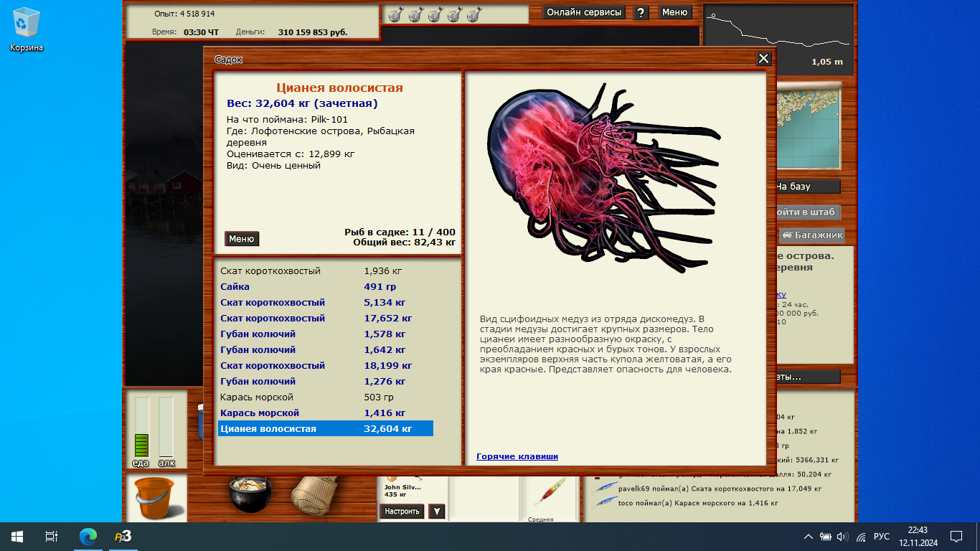The height and width of the screenshot is (551, 980).
Task: Select Губан колючий 1,578 кг row
Action: (326, 334)
